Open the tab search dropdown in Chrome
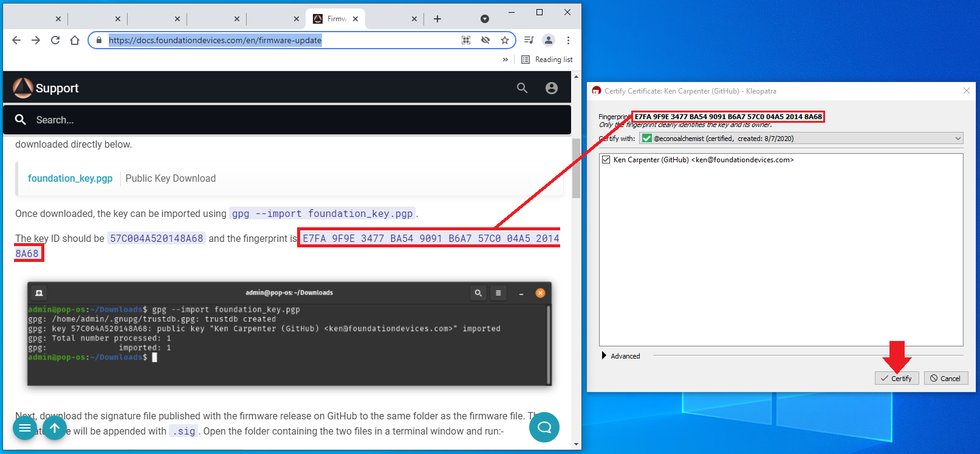Image resolution: width=980 pixels, height=454 pixels. pyautogui.click(x=485, y=19)
